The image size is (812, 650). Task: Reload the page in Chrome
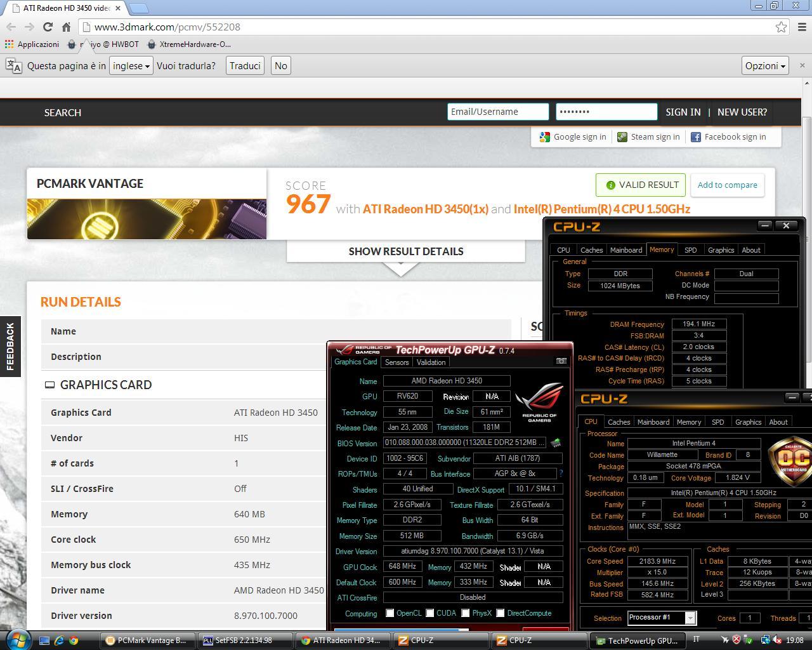(48, 27)
